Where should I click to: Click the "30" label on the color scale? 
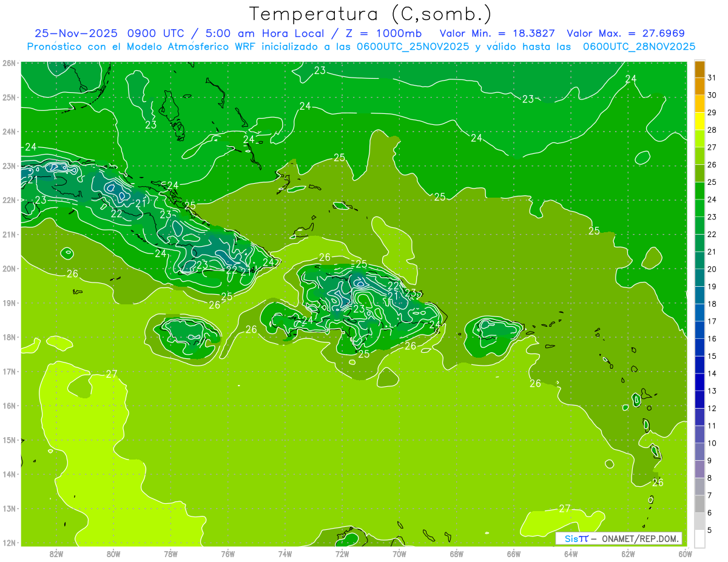click(x=712, y=95)
